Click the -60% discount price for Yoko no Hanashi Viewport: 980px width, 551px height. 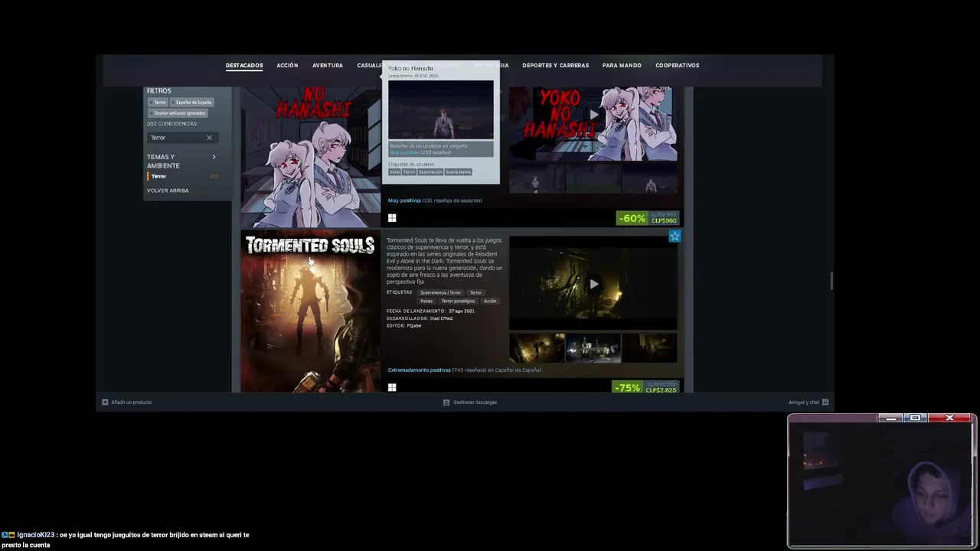point(647,218)
